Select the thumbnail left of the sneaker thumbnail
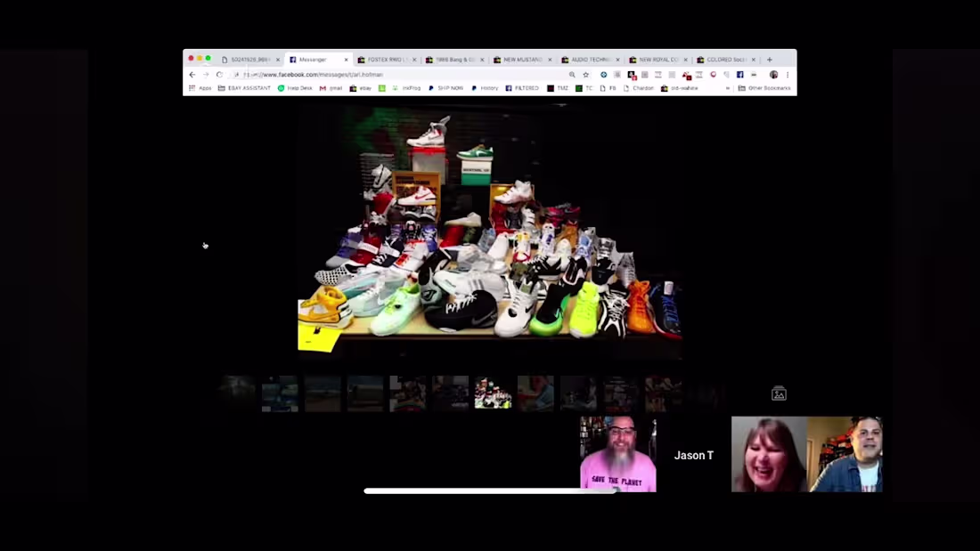Screen dimensions: 980x551 (x=451, y=393)
